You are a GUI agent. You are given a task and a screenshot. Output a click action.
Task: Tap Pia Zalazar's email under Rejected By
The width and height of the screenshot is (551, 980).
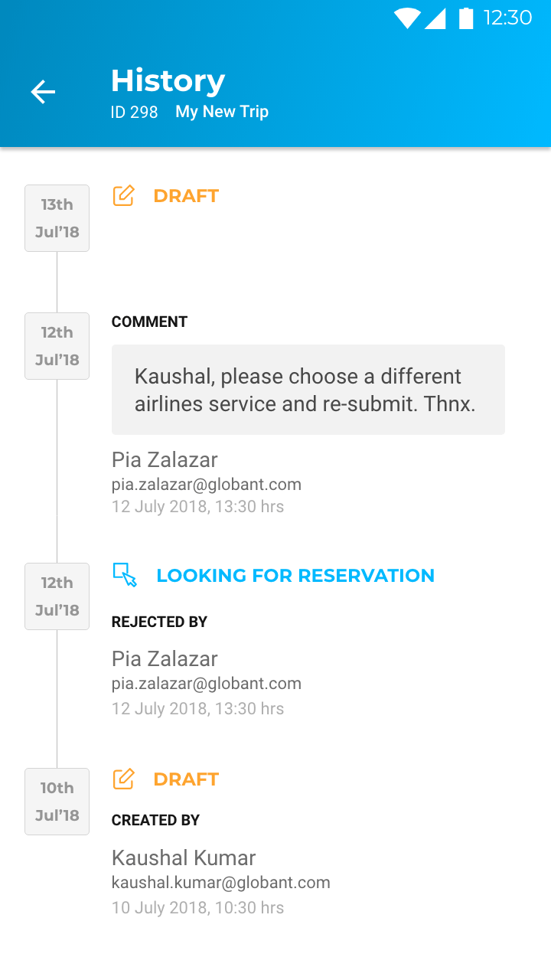pyautogui.click(x=207, y=684)
